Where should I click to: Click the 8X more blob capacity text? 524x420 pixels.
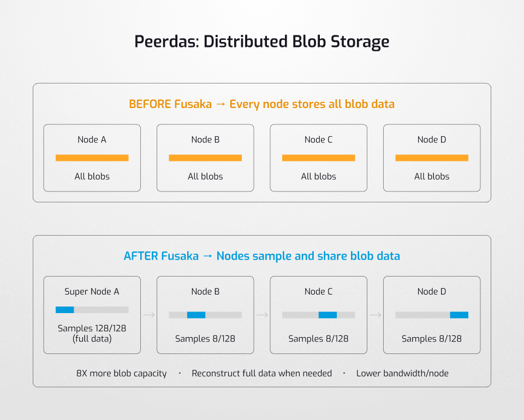pyautogui.click(x=122, y=374)
